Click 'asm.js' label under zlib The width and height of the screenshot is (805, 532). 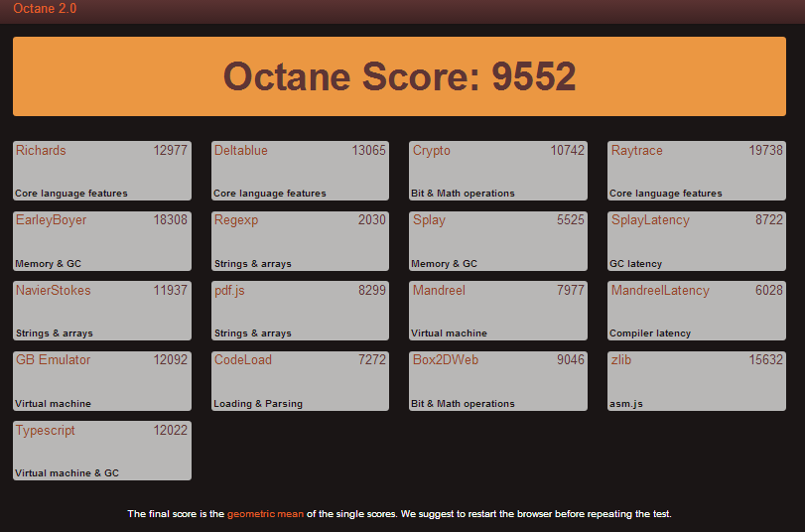point(625,404)
